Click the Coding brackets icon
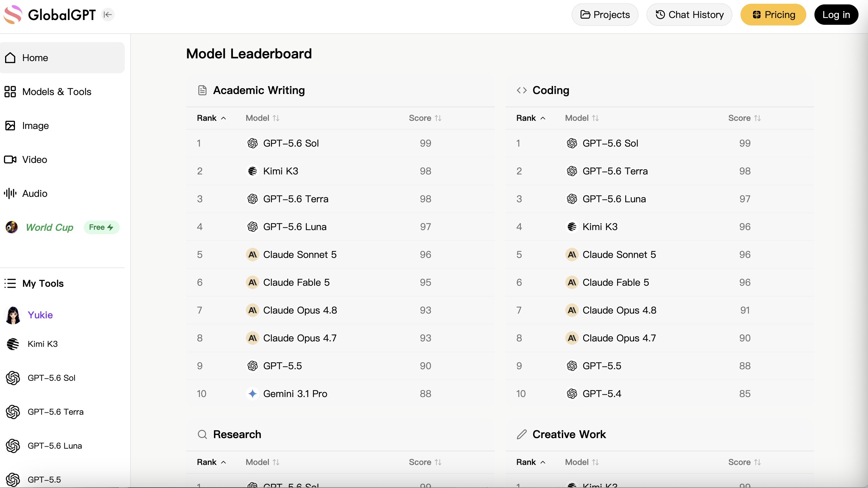868x488 pixels. tap(521, 90)
